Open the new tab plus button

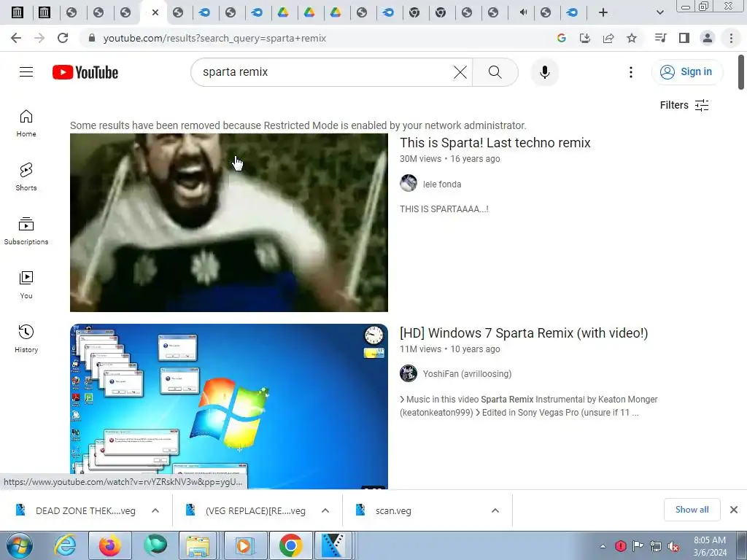click(603, 12)
